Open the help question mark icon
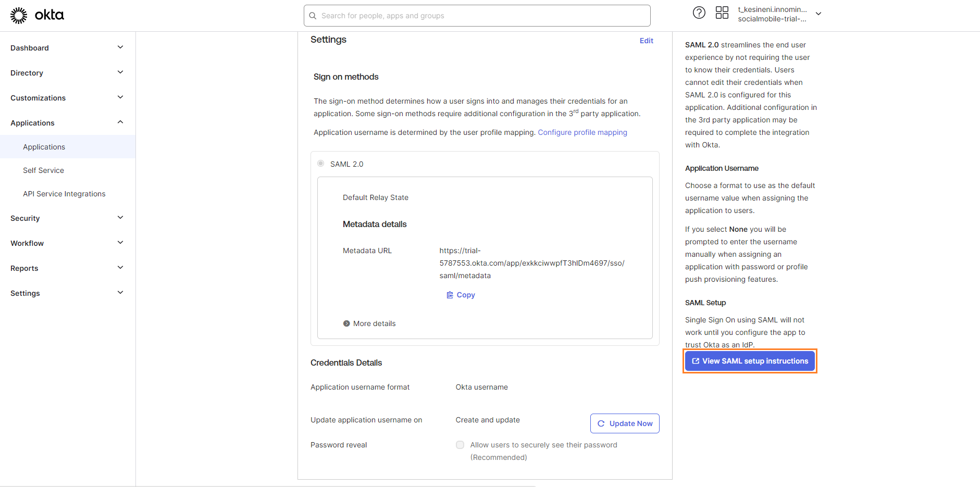 pyautogui.click(x=699, y=13)
